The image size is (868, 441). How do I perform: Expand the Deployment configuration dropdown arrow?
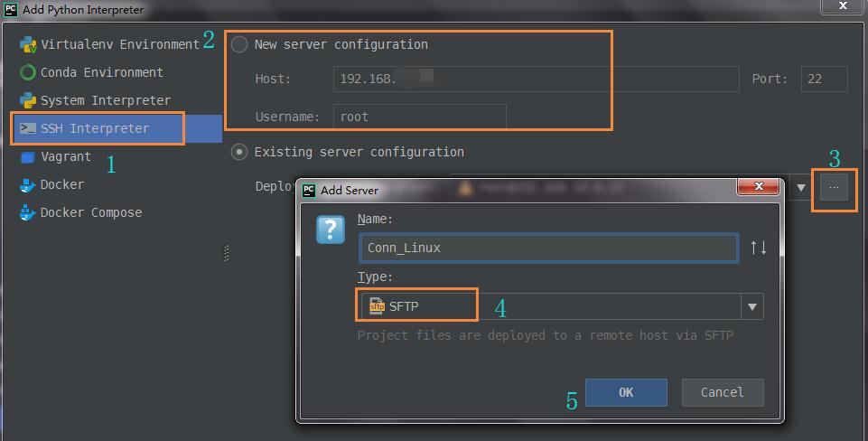pos(800,188)
